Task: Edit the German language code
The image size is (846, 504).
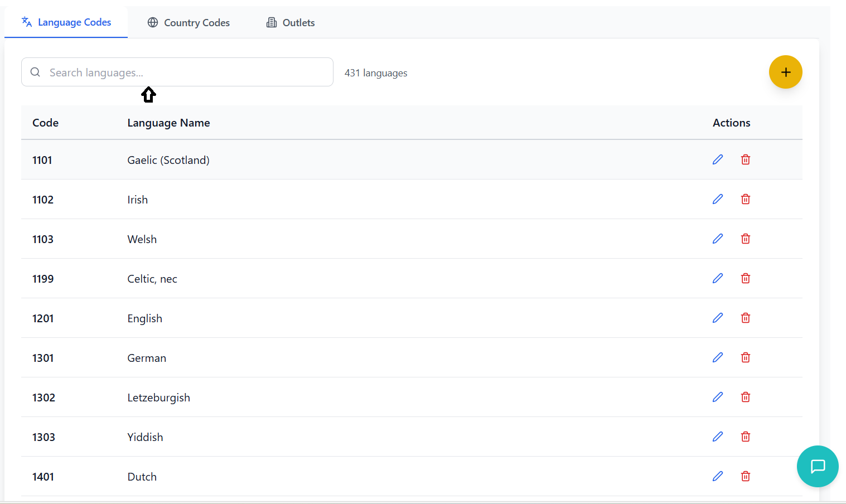Action: (x=718, y=357)
